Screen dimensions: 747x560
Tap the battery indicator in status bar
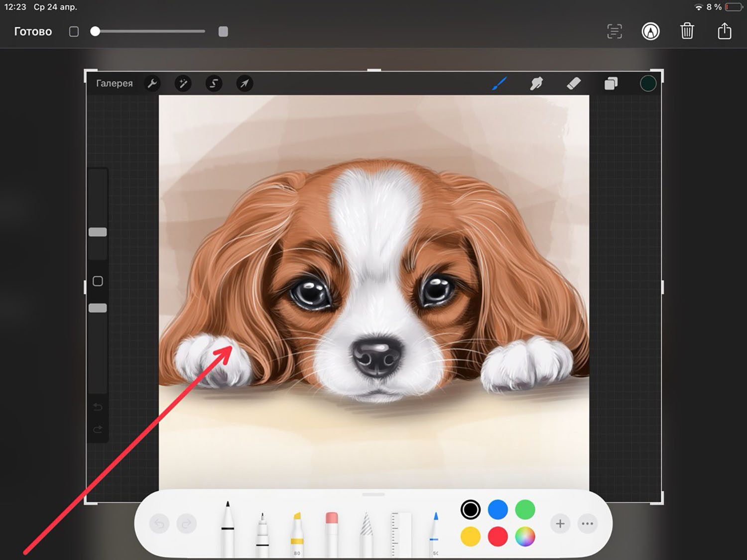(734, 7)
